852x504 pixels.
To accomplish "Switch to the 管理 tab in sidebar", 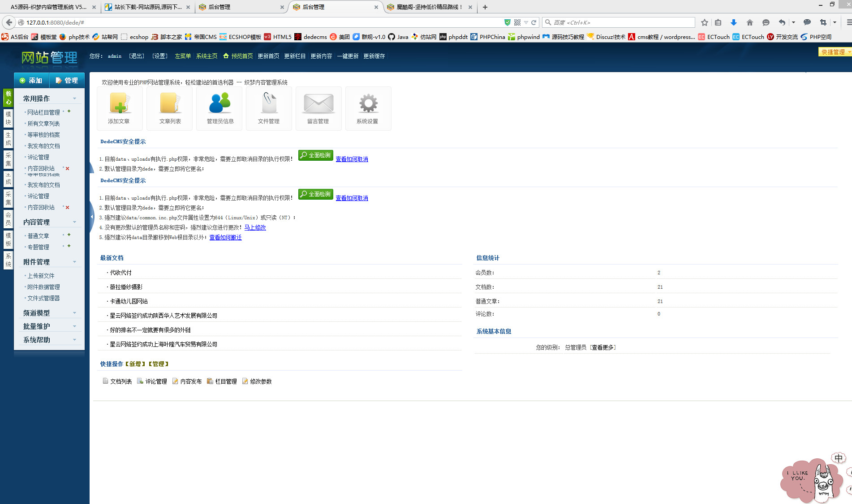I will coord(67,81).
